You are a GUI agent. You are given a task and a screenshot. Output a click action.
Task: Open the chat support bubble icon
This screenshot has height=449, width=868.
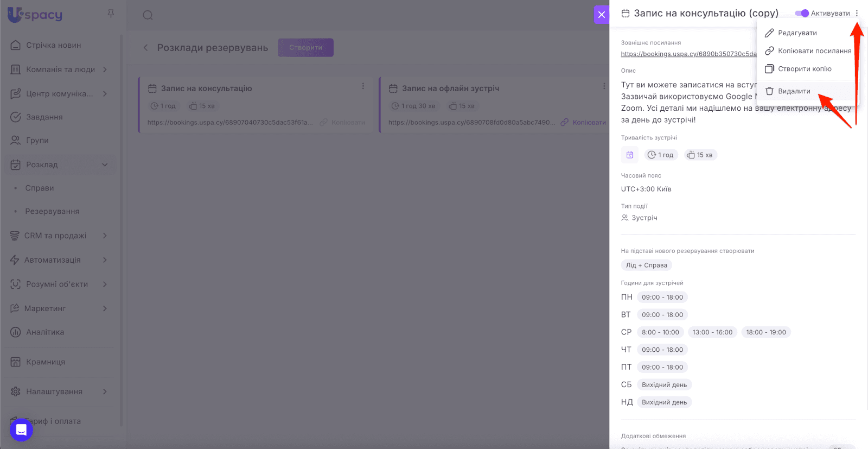[21, 430]
